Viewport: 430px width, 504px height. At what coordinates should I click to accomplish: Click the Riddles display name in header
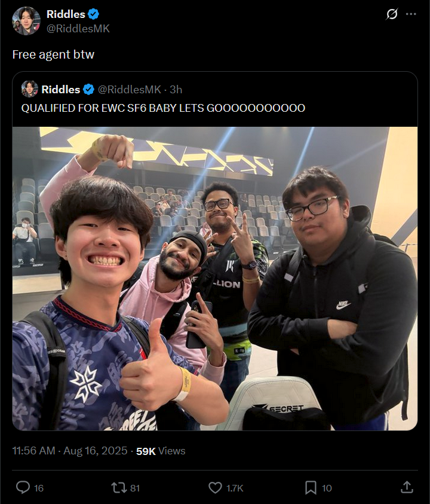click(x=66, y=14)
